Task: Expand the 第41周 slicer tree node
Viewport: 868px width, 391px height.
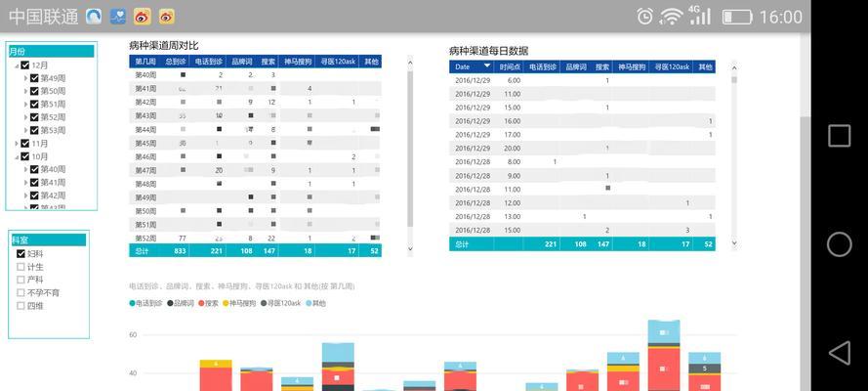Action: 26,182
